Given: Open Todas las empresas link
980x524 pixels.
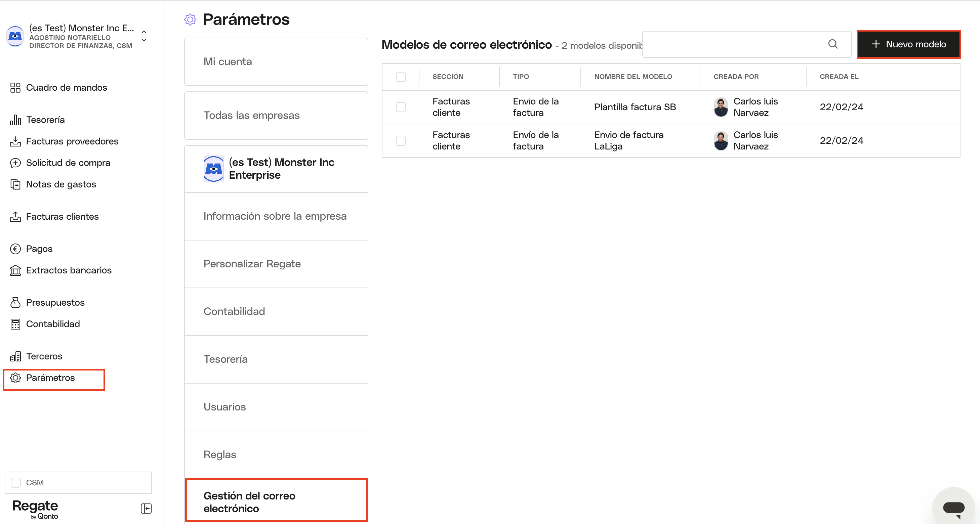Looking at the screenshot, I should click(x=276, y=116).
